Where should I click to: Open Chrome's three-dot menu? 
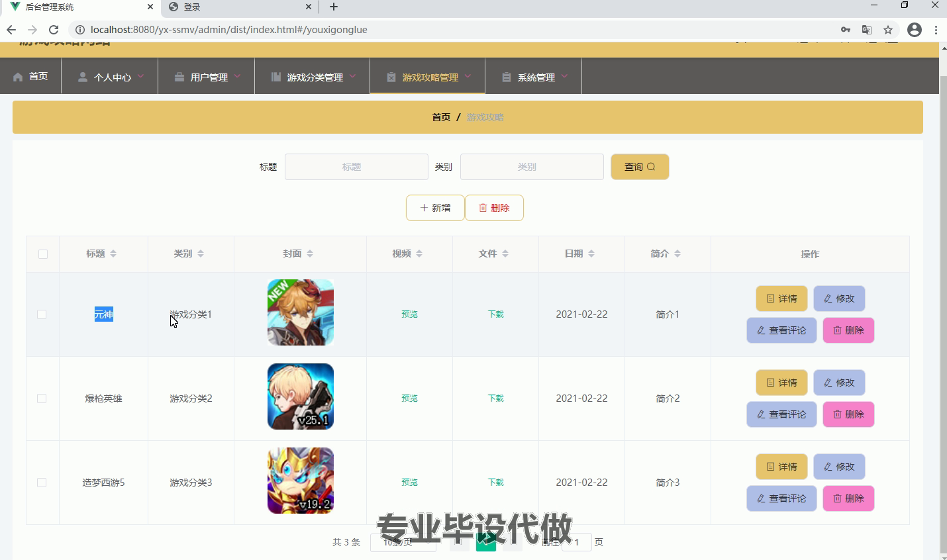coord(936,30)
